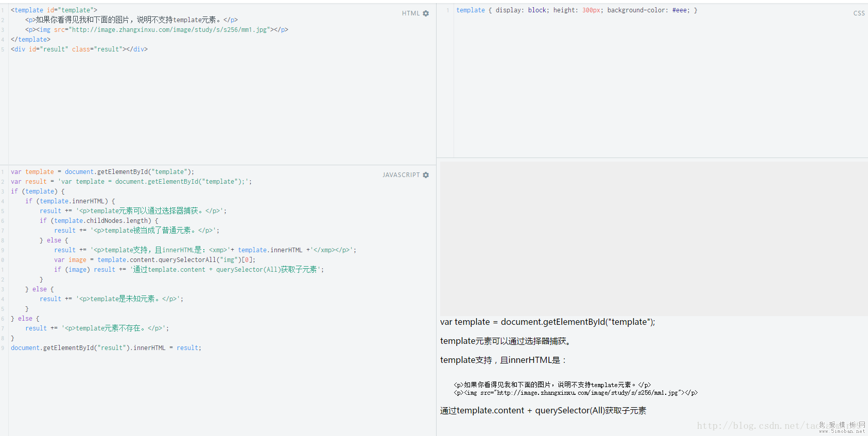
Task: Open JavaScript panel settings gear
Action: [x=426, y=175]
